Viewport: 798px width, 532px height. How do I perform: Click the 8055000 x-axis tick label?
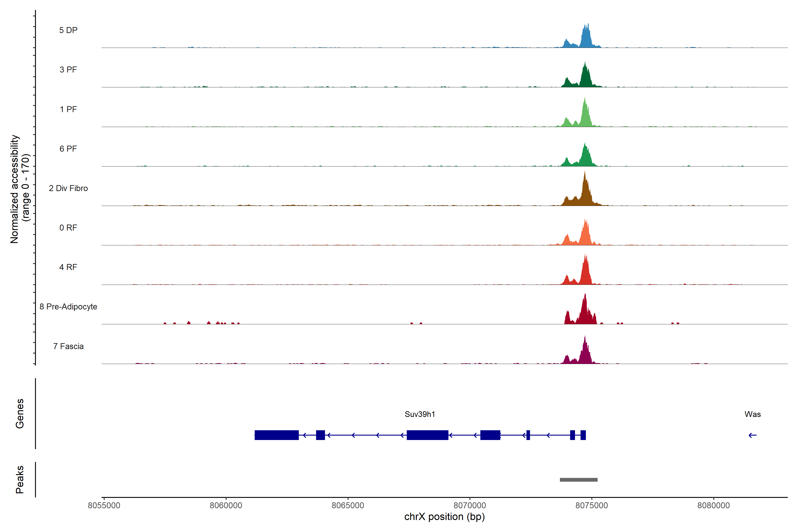(104, 506)
